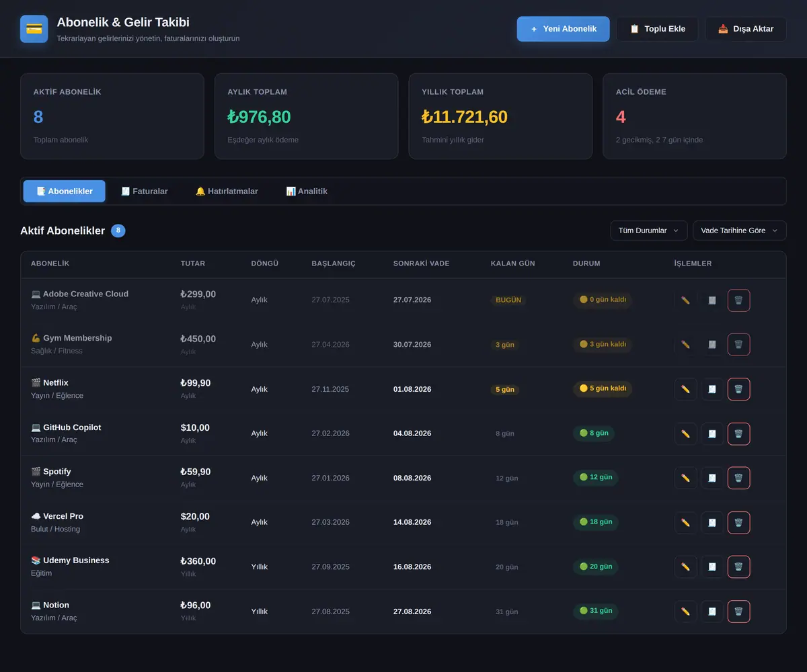Click the credit card app logo

pyautogui.click(x=34, y=29)
